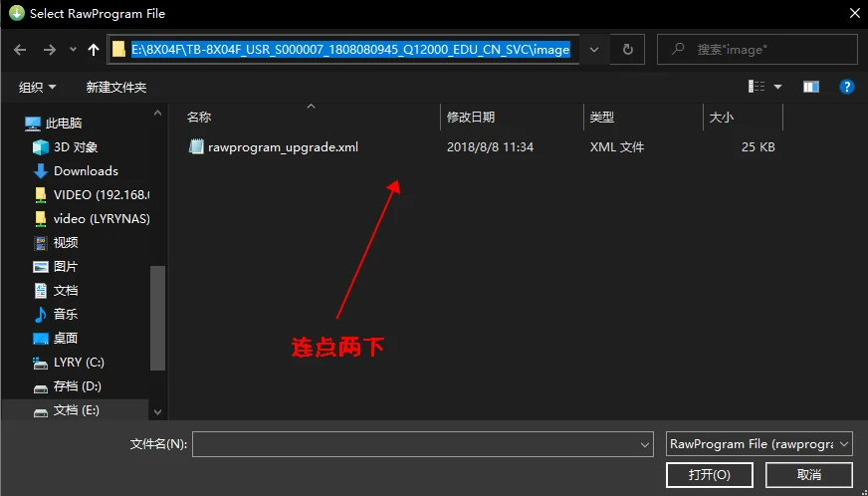Click the back navigation arrow

pos(21,49)
